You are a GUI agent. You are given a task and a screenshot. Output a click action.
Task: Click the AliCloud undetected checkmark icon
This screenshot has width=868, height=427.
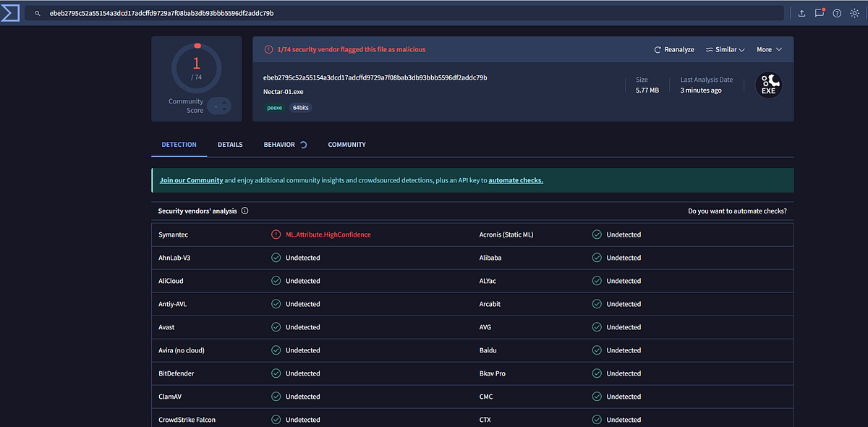276,281
